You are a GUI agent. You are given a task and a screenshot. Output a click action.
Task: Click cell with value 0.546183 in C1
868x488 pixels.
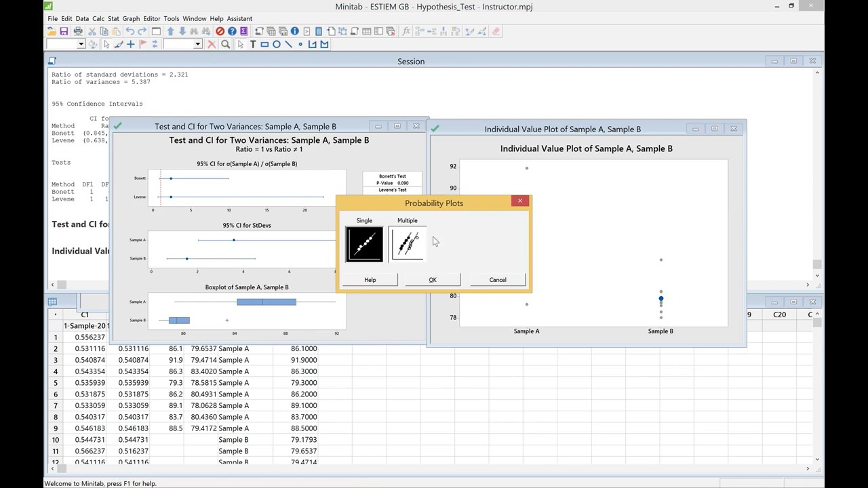(x=85, y=428)
